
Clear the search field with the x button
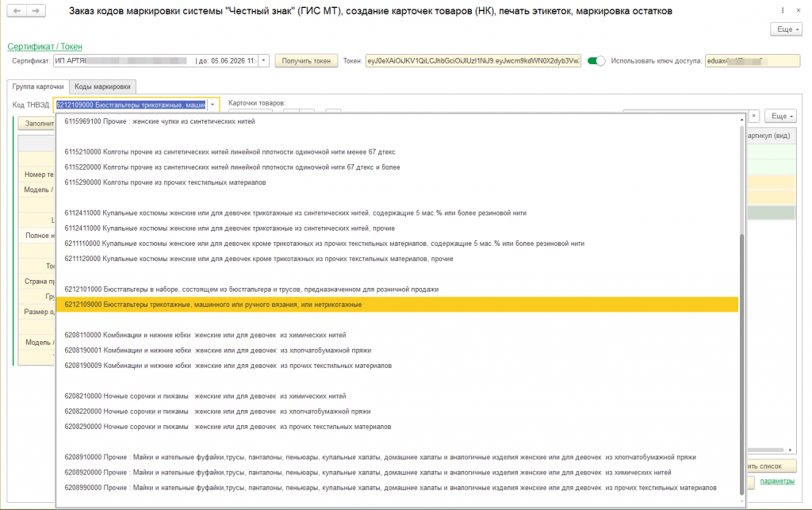coord(754,116)
